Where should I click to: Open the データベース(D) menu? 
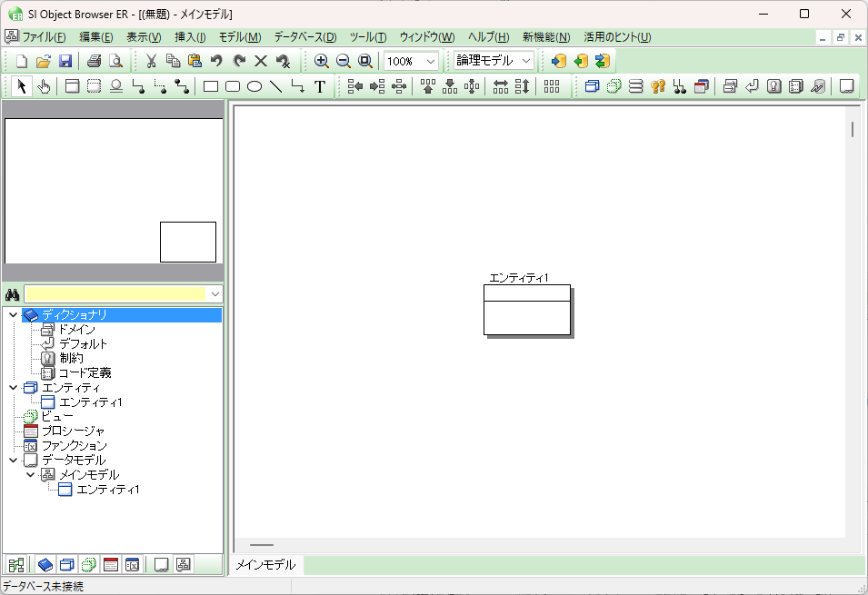tap(305, 37)
